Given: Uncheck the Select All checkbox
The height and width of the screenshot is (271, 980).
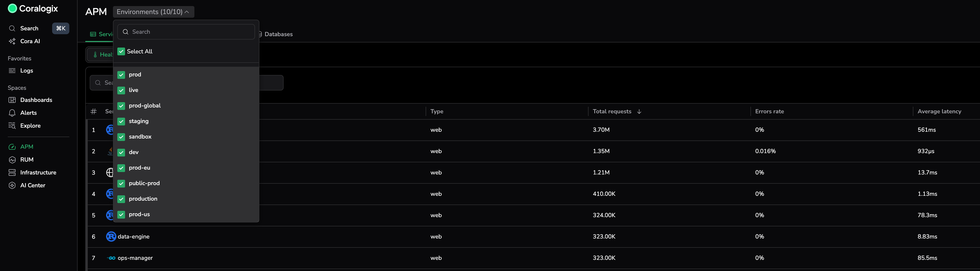Looking at the screenshot, I should pos(121,51).
